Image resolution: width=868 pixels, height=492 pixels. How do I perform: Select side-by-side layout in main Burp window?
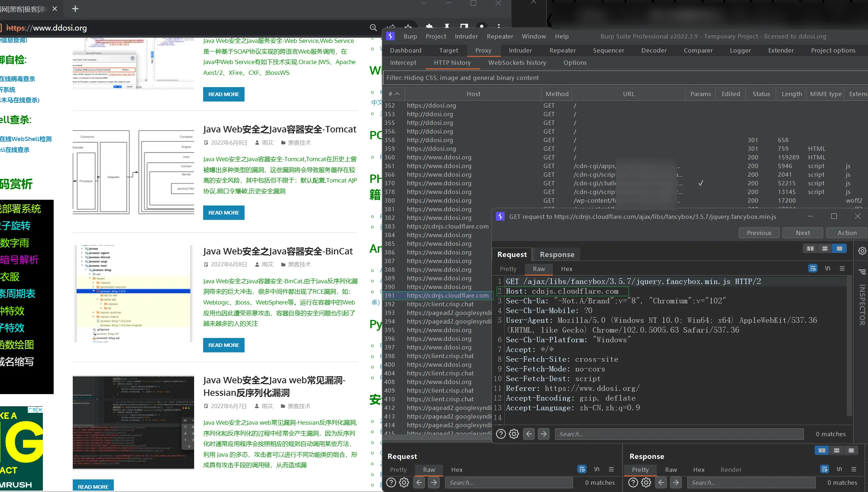(822, 451)
